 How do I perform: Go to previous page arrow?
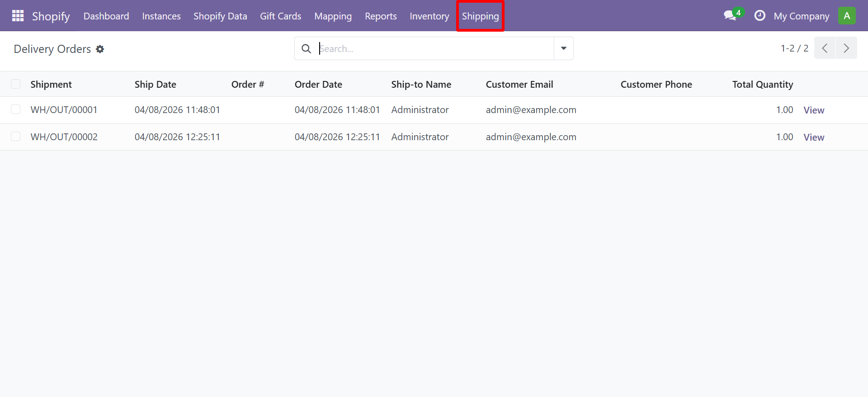pos(825,48)
